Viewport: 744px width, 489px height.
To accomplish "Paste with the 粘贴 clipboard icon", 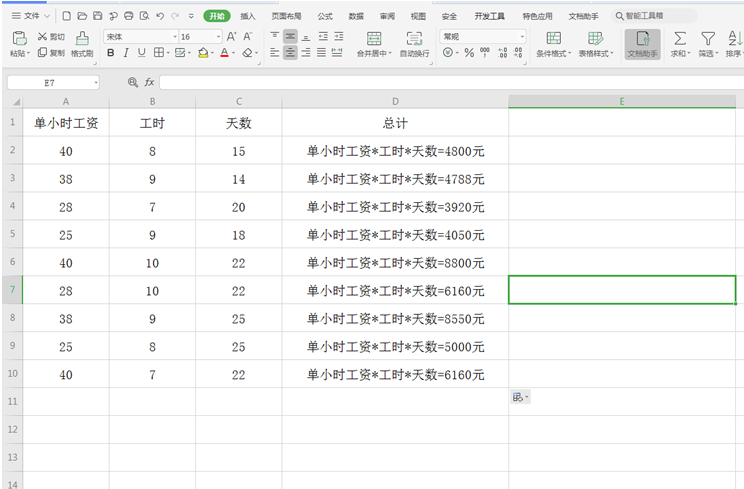I will pos(19,38).
